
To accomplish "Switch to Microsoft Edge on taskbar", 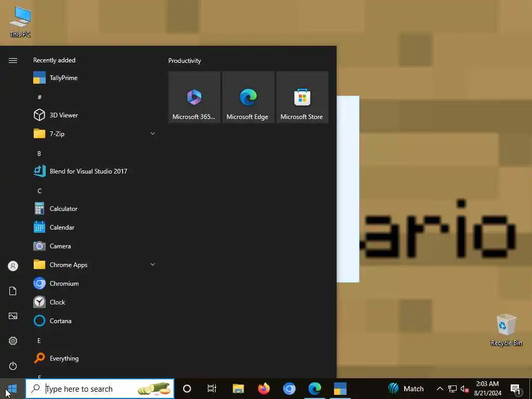I will [314, 389].
